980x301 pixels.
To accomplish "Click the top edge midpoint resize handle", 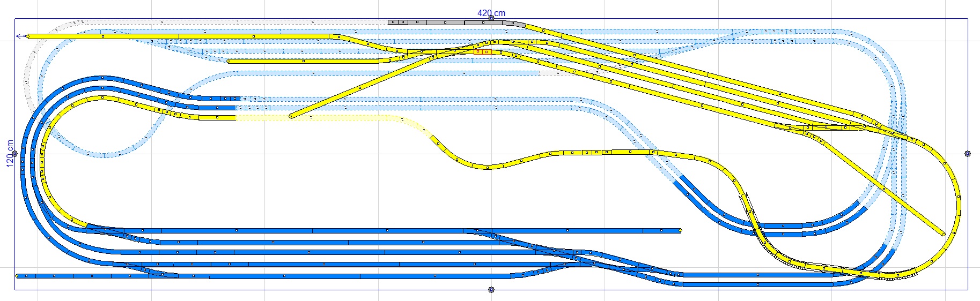I will pos(491,19).
